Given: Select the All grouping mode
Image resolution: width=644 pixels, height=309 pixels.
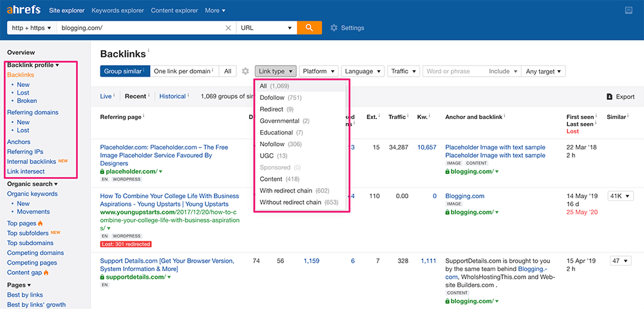Looking at the screenshot, I should coord(227,71).
